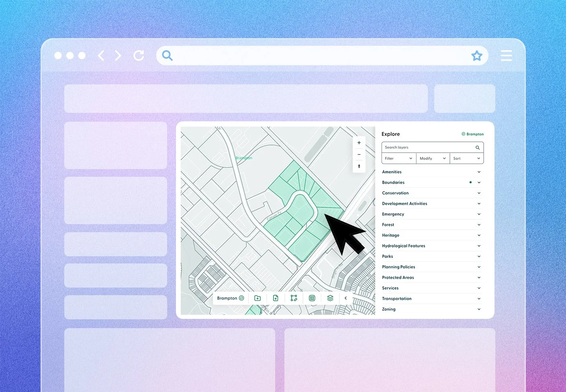Expand the Boundaries category
This screenshot has width=566, height=392.
point(432,182)
